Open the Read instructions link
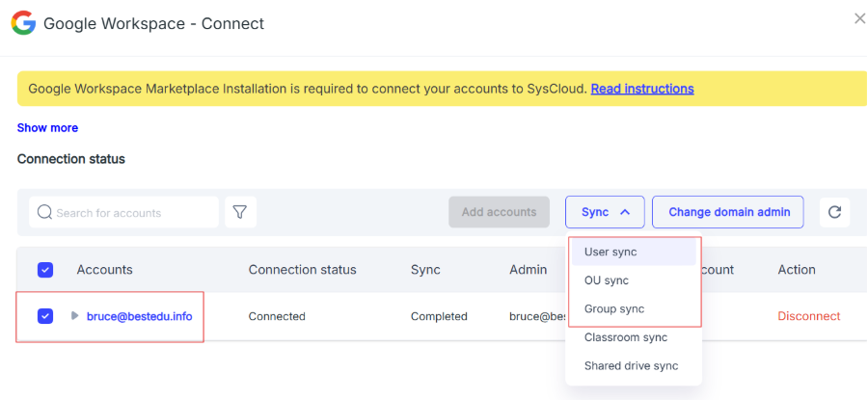This screenshot has height=400, width=868. tap(642, 89)
